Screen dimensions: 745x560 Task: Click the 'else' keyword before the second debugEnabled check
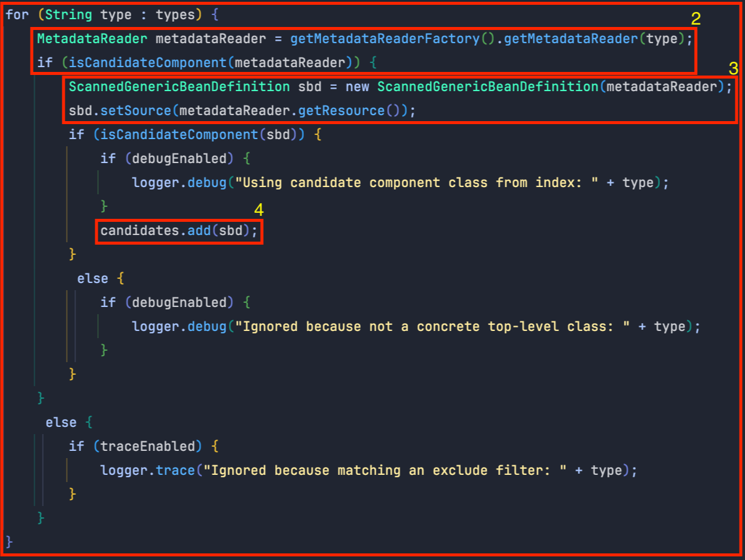click(93, 279)
